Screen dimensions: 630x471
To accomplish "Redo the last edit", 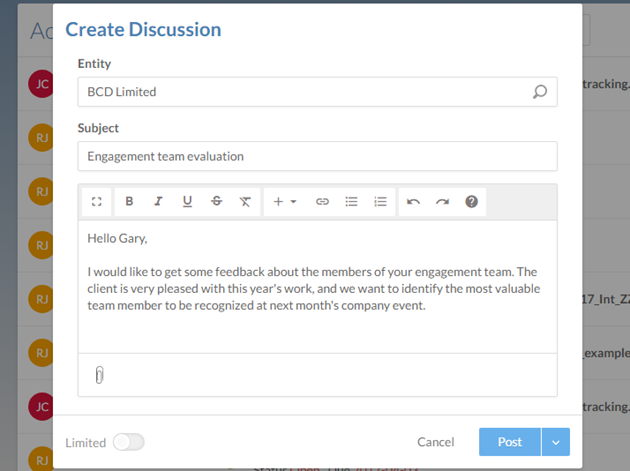I will [442, 201].
